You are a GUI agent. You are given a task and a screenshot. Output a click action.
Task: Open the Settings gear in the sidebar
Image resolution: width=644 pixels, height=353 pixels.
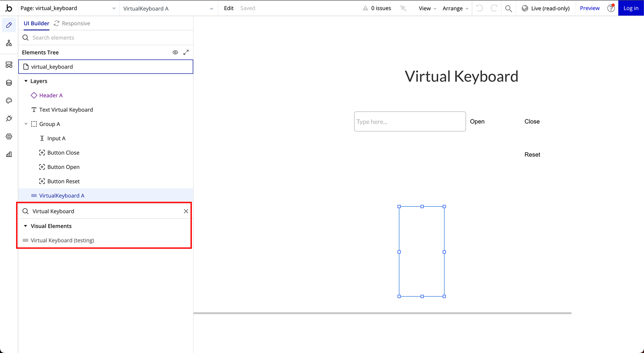pos(9,137)
